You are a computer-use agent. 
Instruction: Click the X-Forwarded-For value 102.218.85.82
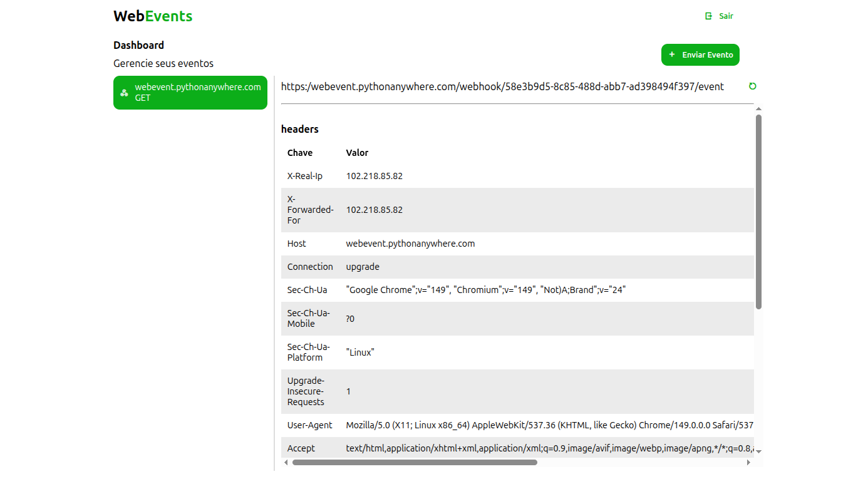[x=375, y=210]
